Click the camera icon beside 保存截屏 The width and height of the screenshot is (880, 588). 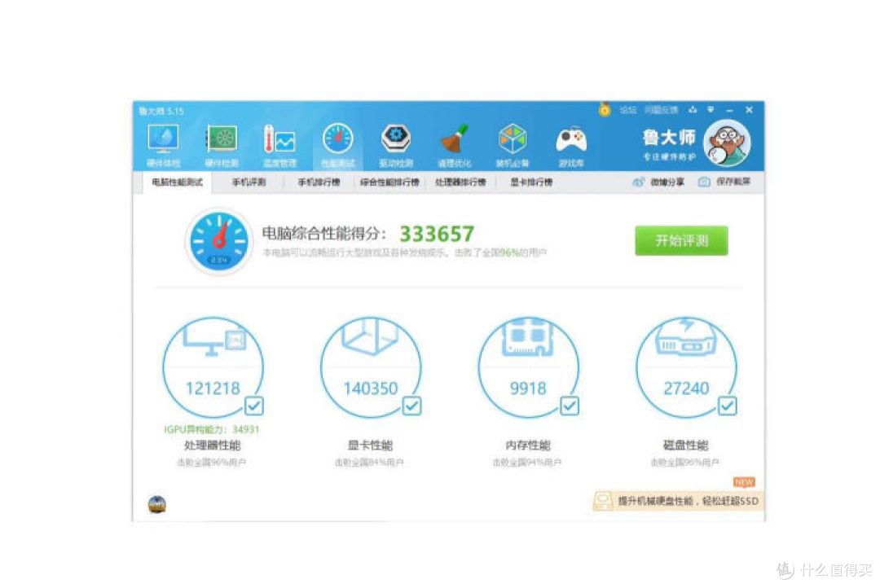point(704,182)
